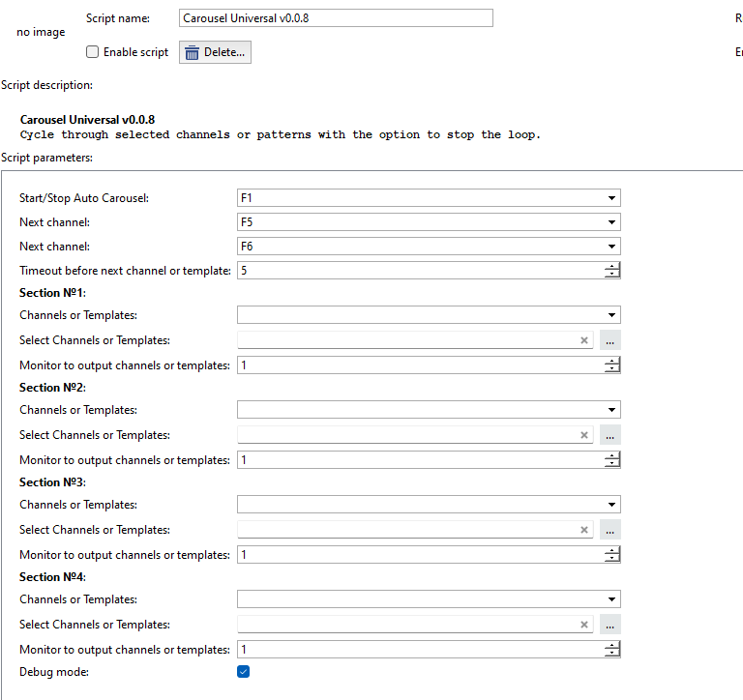
Task: Enable the script checkbox
Action: pyautogui.click(x=93, y=52)
